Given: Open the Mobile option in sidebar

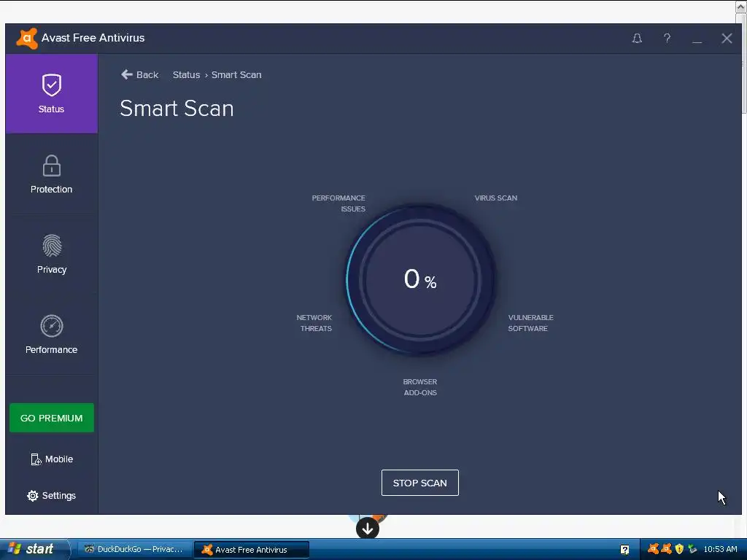Looking at the screenshot, I should (52, 459).
